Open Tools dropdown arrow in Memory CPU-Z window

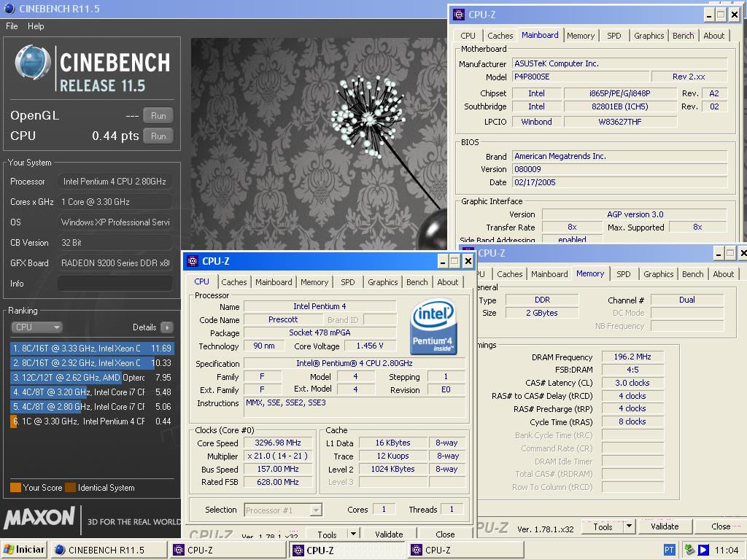point(630,526)
